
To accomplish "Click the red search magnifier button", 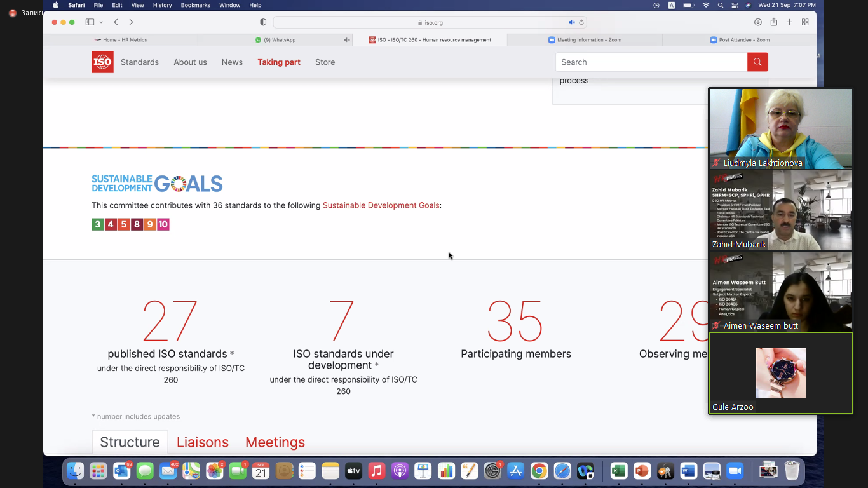I will (757, 62).
